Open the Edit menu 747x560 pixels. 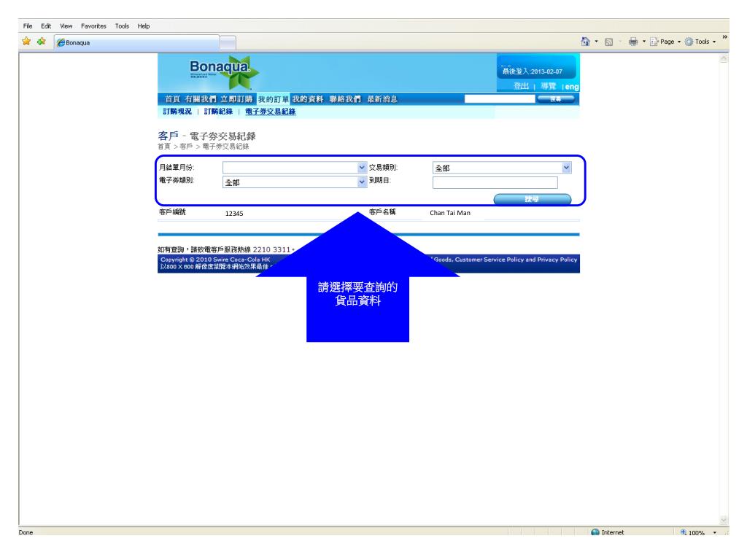(46, 26)
